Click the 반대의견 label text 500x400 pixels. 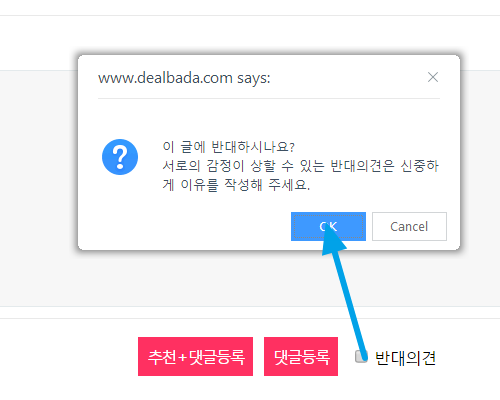405,358
